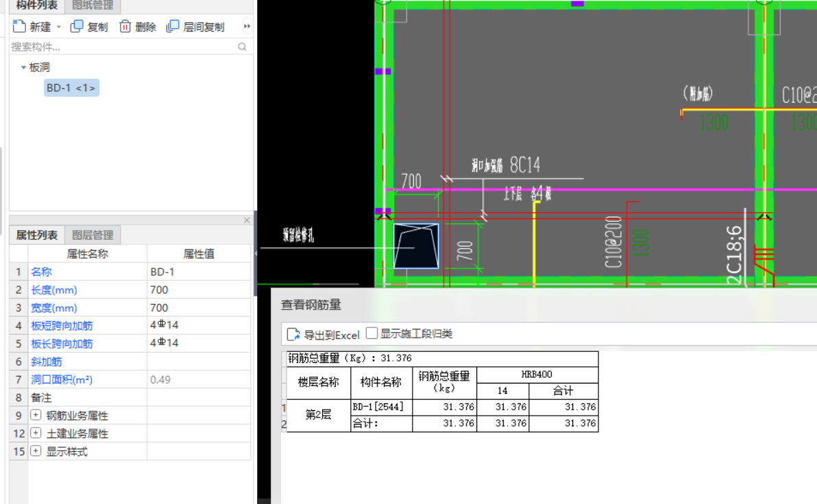This screenshot has width=817, height=504.
Task: Close the properties panel with X
Action: click(x=247, y=220)
